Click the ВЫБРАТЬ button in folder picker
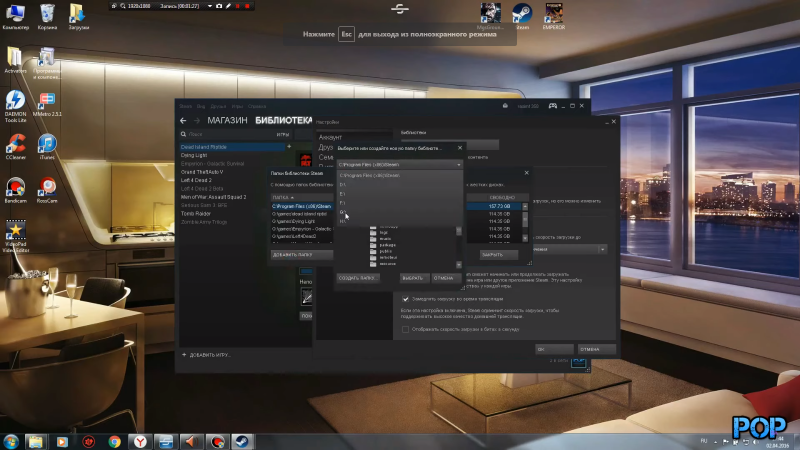This screenshot has width=800, height=450. (413, 278)
